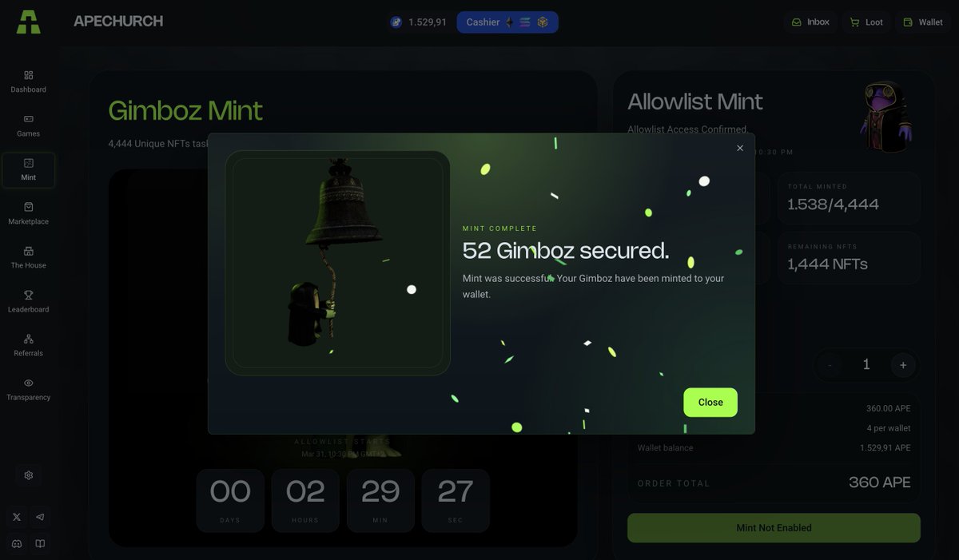Open the Inbox in the header
Image resolution: width=959 pixels, height=560 pixels.
tap(810, 22)
